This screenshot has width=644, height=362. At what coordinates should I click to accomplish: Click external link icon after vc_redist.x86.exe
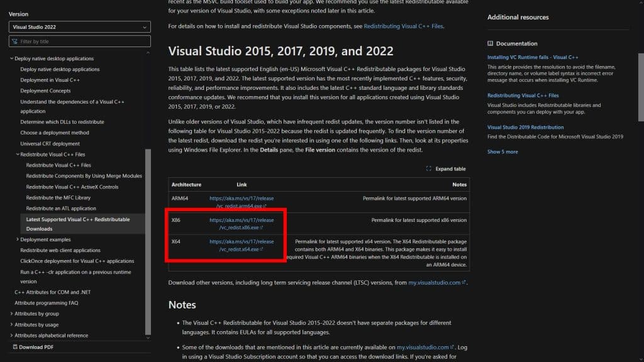click(261, 228)
